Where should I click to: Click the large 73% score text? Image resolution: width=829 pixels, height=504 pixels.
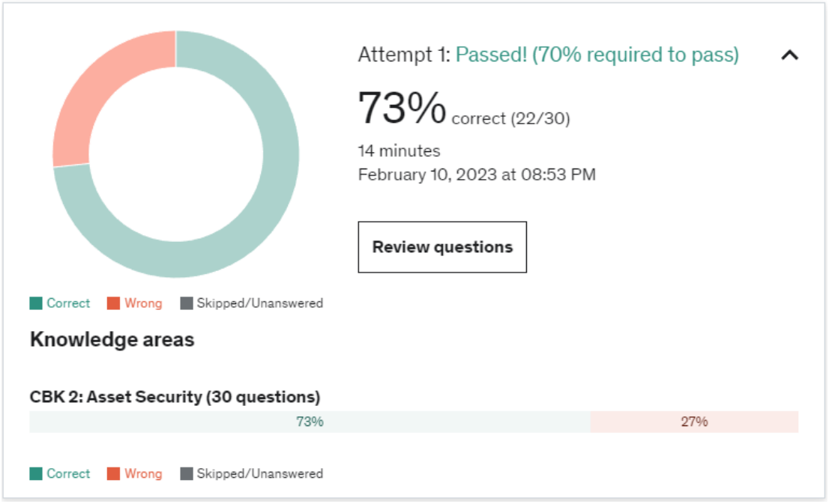(402, 108)
